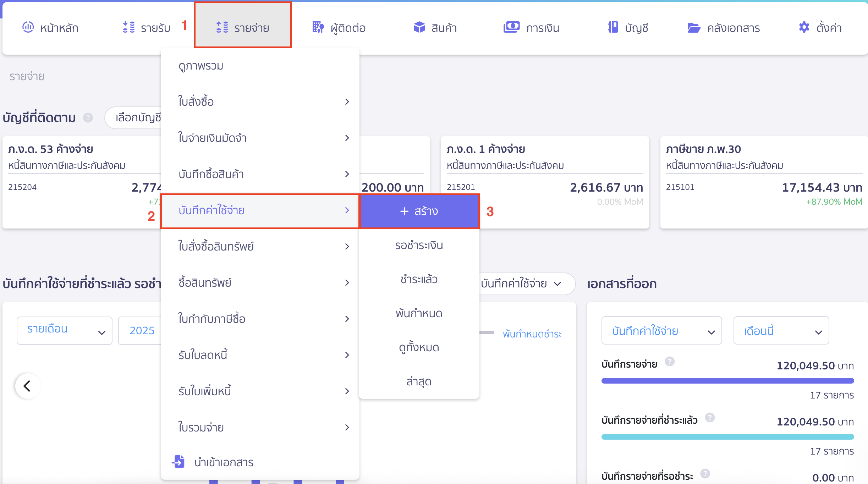This screenshot has height=484, width=868.
Task: Open the สินค้า menu
Action: pos(435,27)
